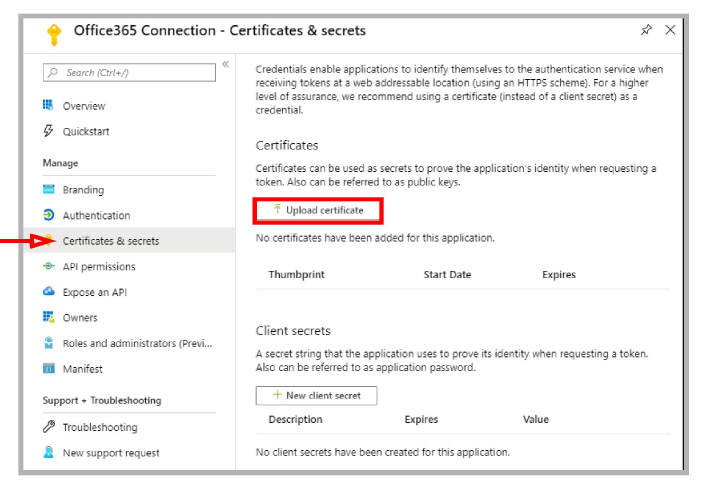Click the Owners icon
The width and height of the screenshot is (707, 491).
pos(48,317)
